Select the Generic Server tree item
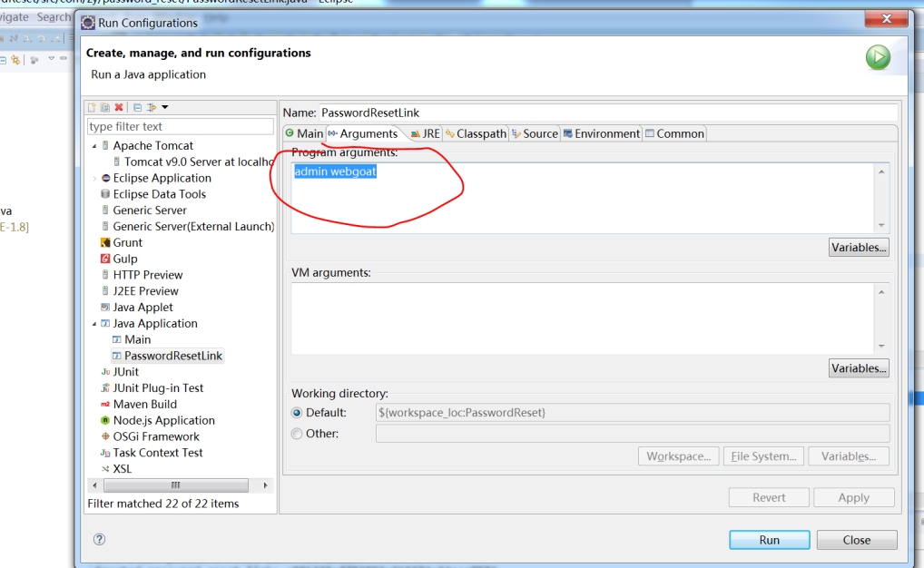Screen dimensions: 924x568 [143, 211]
